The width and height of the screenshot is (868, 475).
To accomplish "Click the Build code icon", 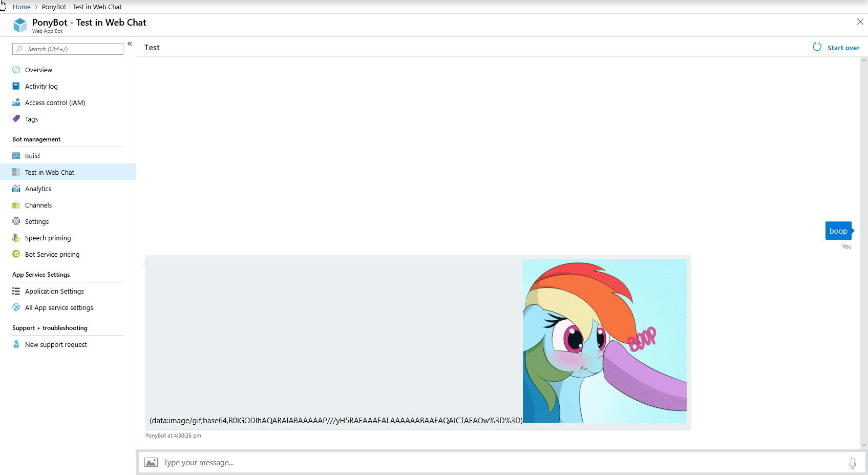I will pos(16,156).
